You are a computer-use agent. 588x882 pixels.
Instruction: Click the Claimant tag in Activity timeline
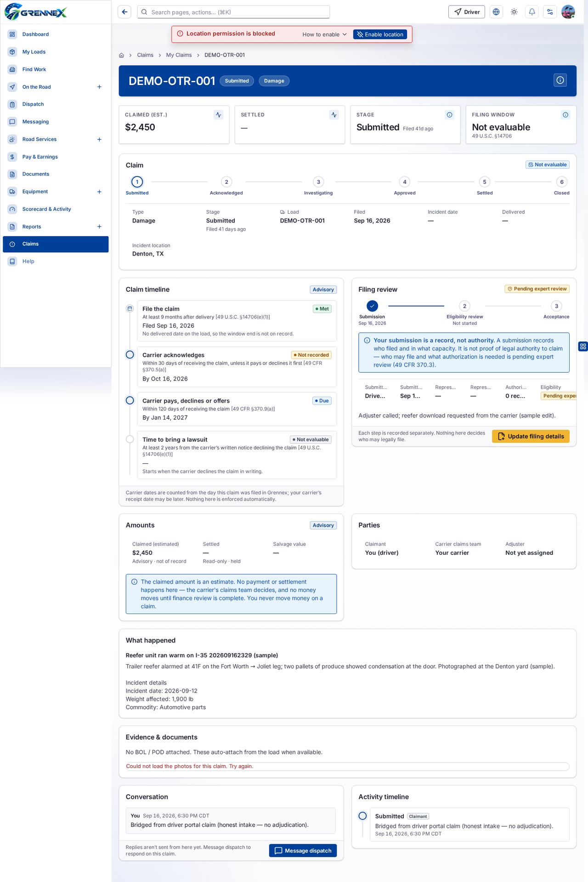418,816
